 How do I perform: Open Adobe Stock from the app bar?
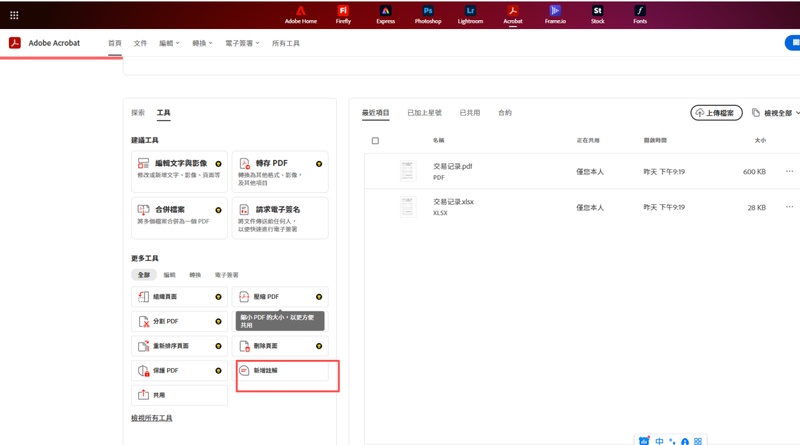tap(597, 15)
